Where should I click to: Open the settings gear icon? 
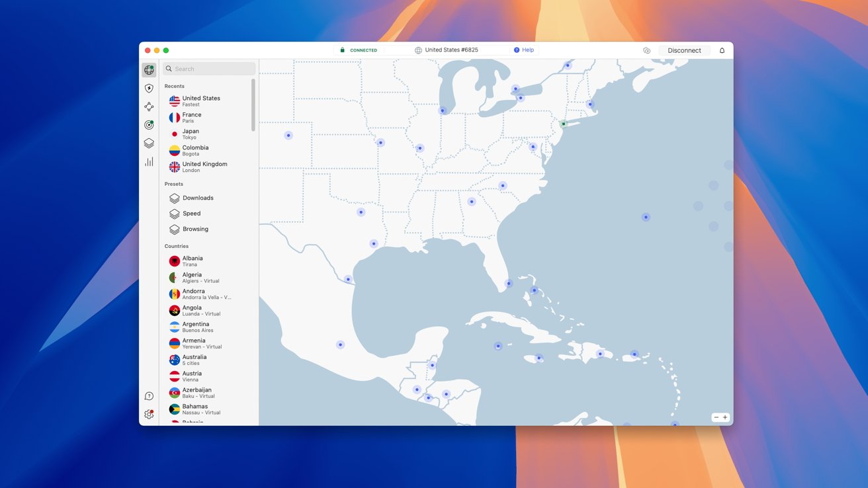click(x=149, y=415)
